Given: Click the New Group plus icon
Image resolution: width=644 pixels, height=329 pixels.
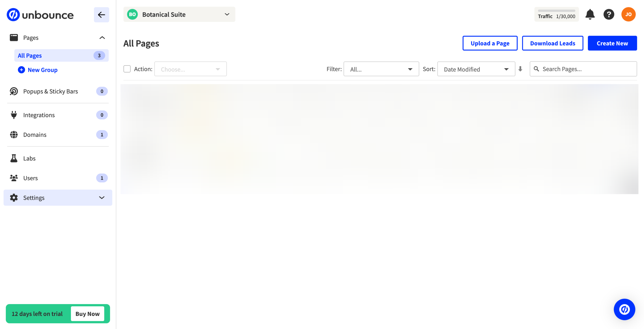Looking at the screenshot, I should pos(21,70).
